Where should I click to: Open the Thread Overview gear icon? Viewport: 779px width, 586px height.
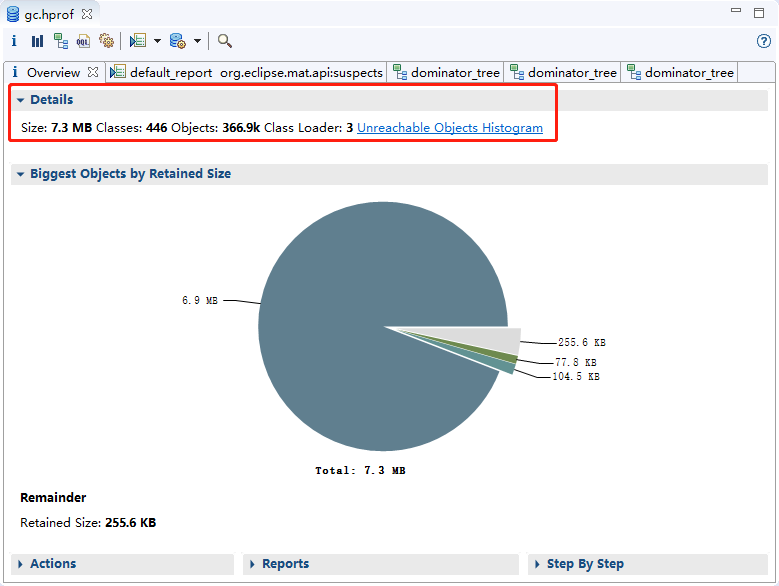click(x=106, y=41)
